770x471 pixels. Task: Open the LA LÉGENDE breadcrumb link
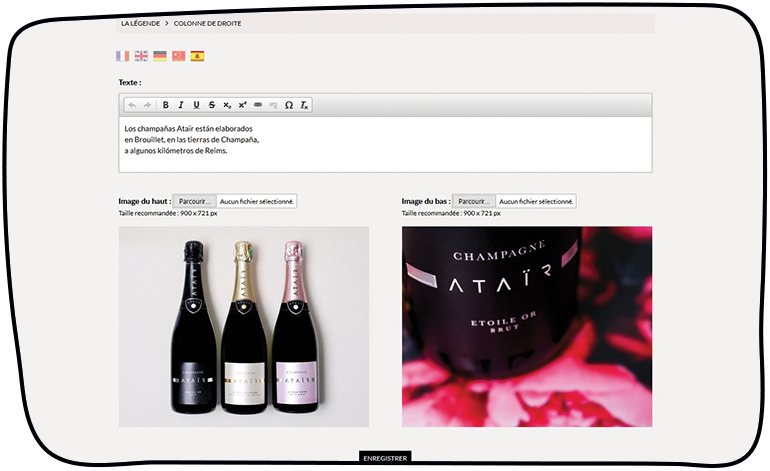(x=139, y=22)
